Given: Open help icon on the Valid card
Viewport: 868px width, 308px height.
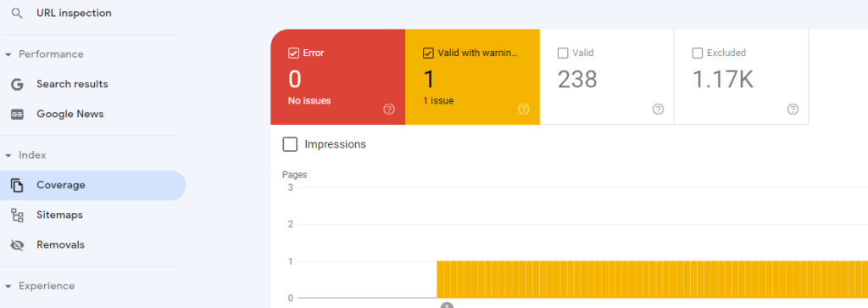Looking at the screenshot, I should [658, 109].
